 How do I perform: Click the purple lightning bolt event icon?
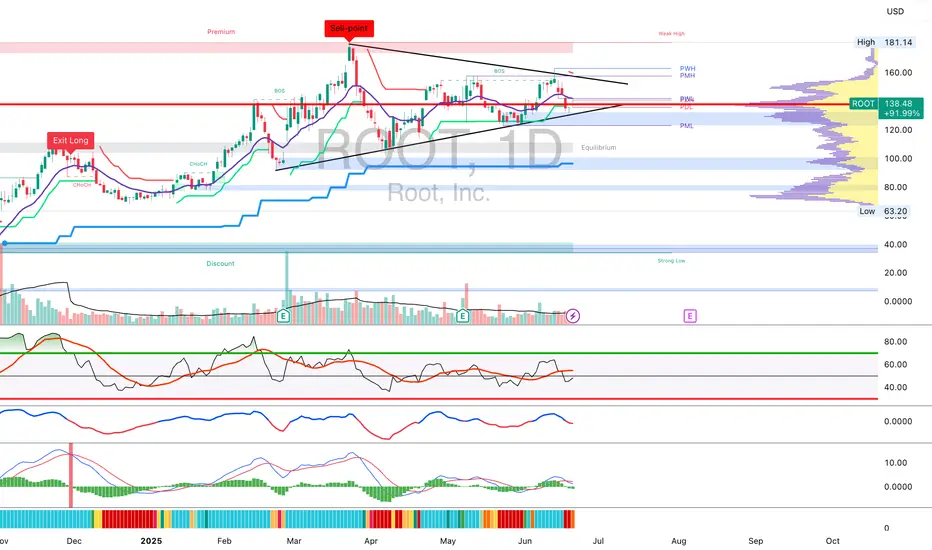tap(572, 316)
